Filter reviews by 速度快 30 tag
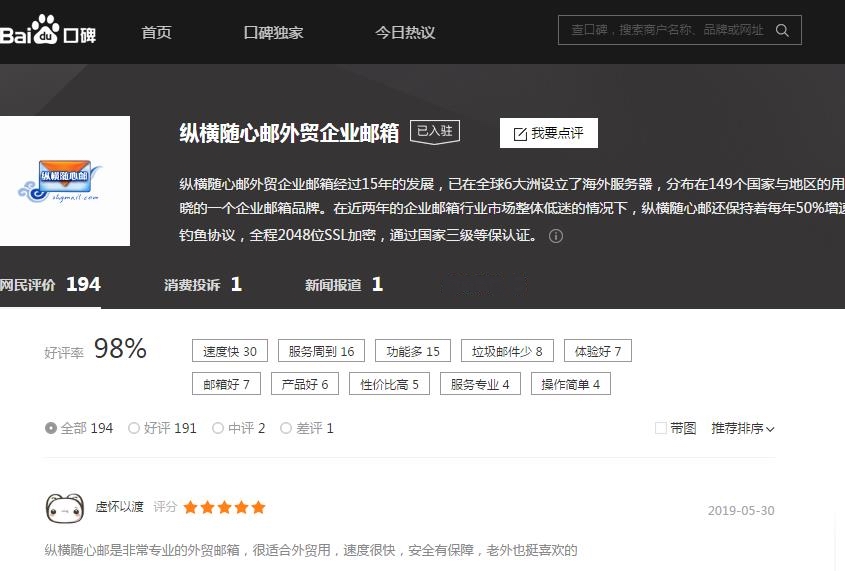 click(x=229, y=352)
